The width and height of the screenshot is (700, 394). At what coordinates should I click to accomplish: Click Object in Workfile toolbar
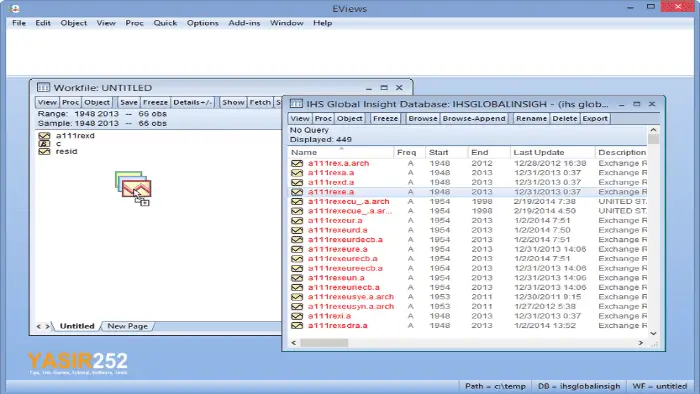[x=97, y=103]
